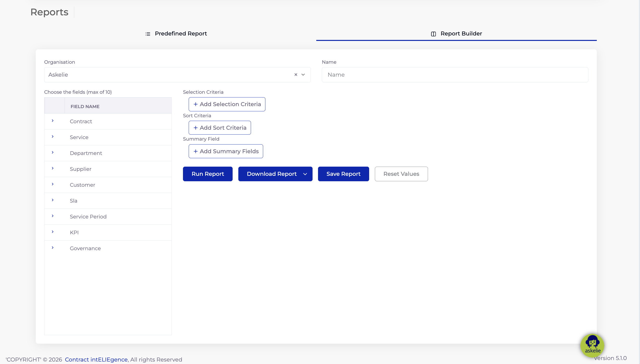The image size is (640, 364).
Task: Click the Reports page heading
Action: 49,12
